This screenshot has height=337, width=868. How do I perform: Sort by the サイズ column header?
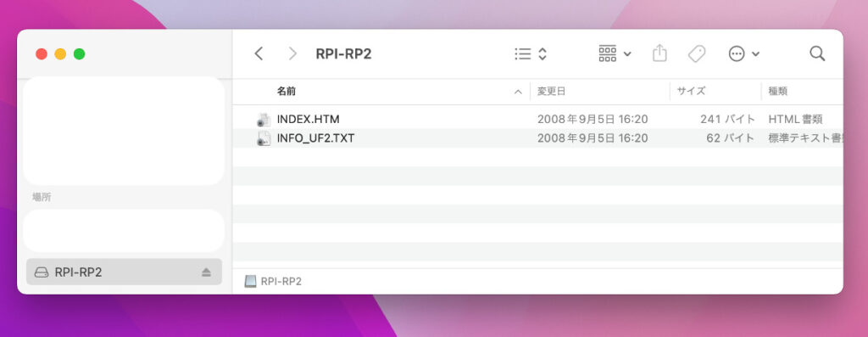tap(692, 92)
